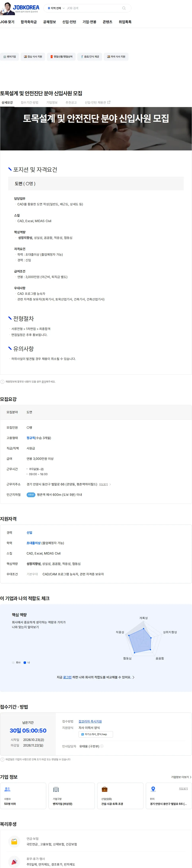Click the 산업(업종) briefcase icon
192x868 pixels.
click(x=105, y=789)
